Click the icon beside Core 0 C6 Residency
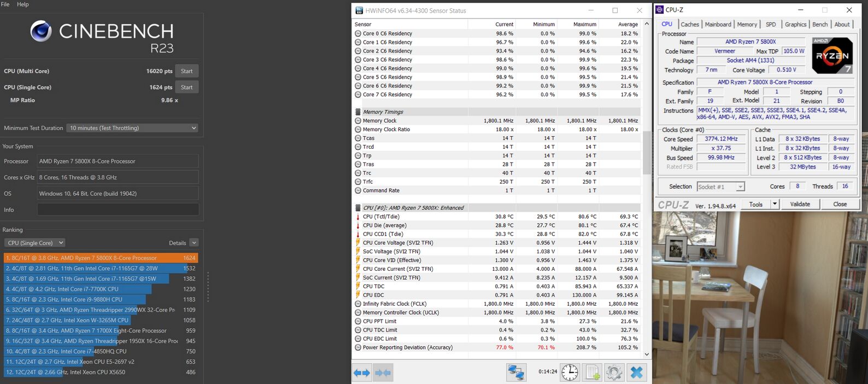Image resolution: width=868 pixels, height=384 pixels. [358, 33]
